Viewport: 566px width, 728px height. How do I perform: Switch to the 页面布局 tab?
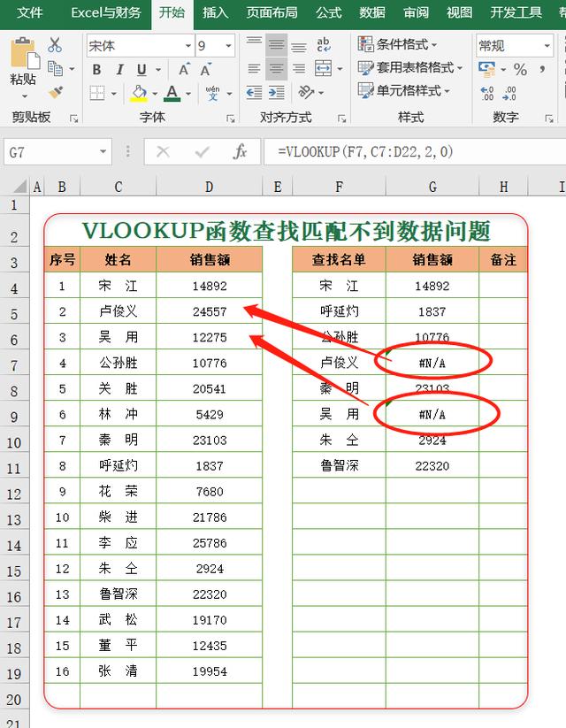tap(272, 12)
